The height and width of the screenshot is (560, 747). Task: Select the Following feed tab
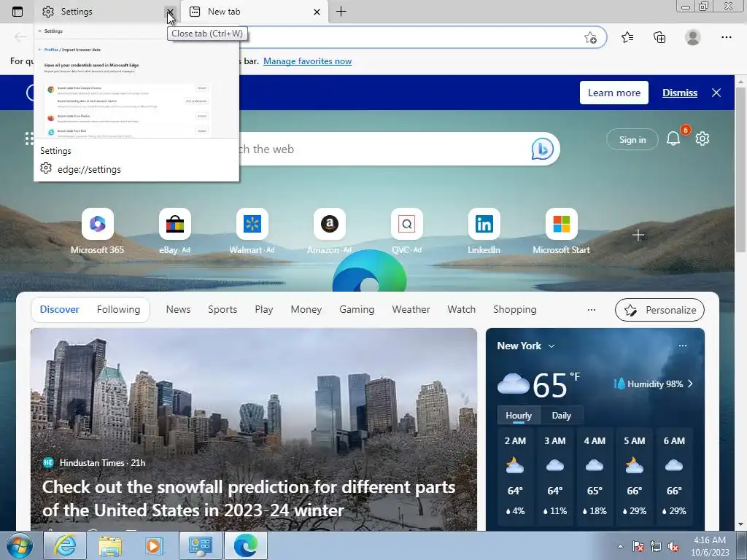pos(119,309)
